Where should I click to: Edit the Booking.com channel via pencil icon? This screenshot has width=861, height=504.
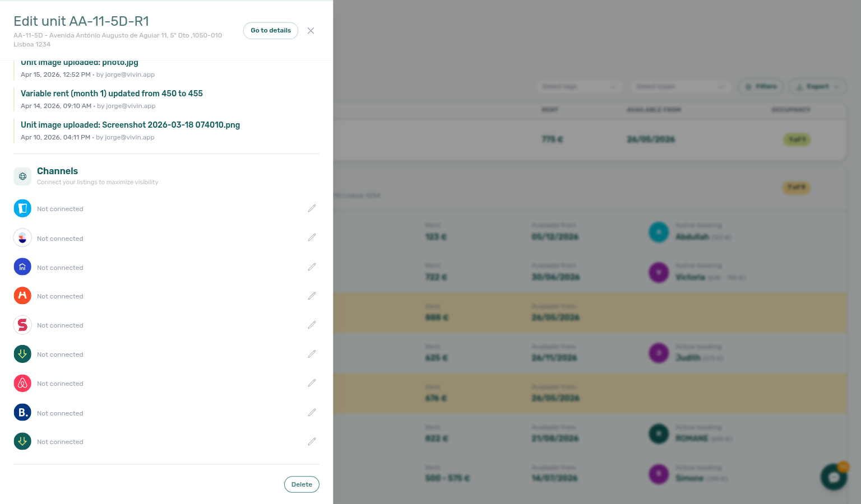(312, 413)
